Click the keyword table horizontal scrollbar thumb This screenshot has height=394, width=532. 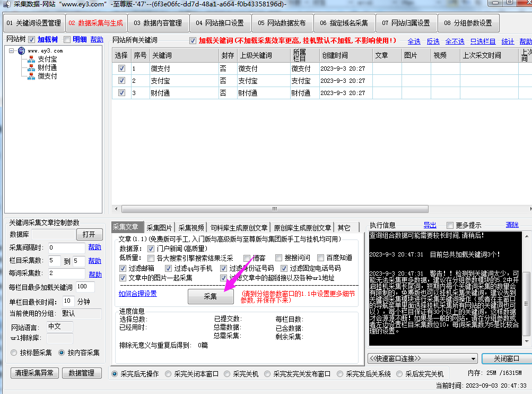(275, 209)
